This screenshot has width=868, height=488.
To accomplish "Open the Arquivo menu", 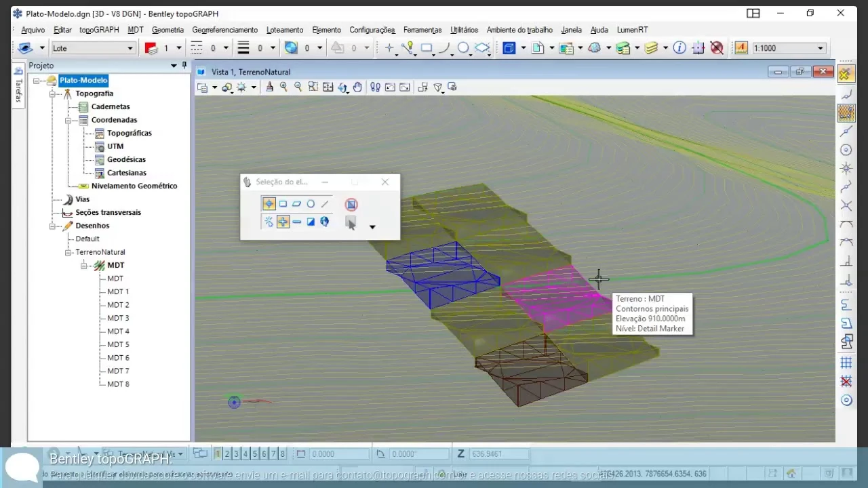I will (x=33, y=30).
